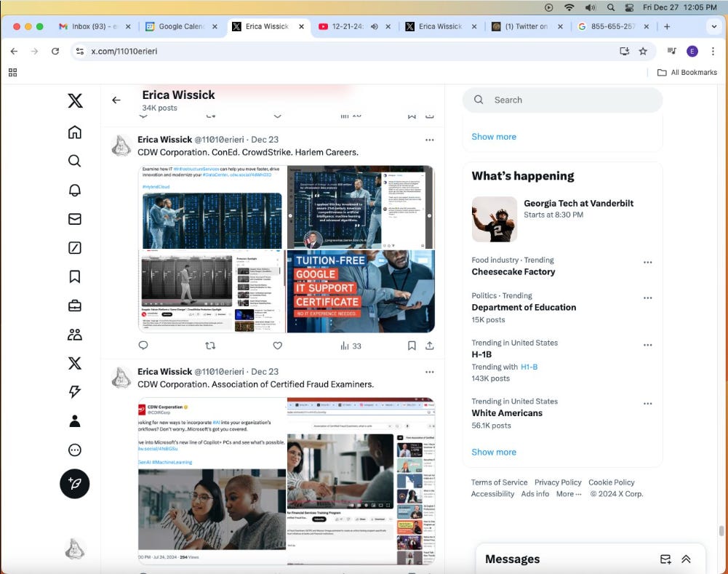Image resolution: width=728 pixels, height=574 pixels.
Task: Open new browser tab with plus
Action: pos(667,26)
